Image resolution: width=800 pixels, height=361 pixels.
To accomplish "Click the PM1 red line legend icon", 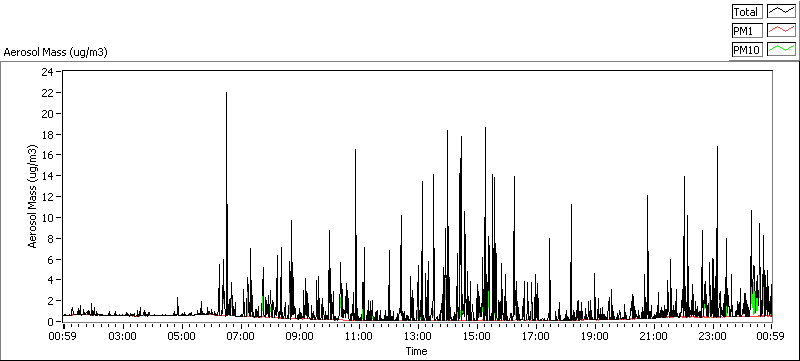I will click(781, 31).
